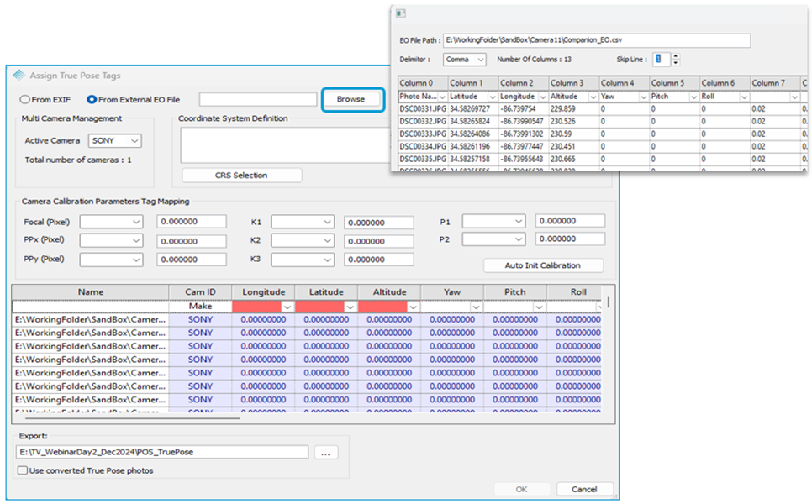Increase Skip Line with the up arrow
Viewport: 812px width, 504px height.
pyautogui.click(x=675, y=56)
